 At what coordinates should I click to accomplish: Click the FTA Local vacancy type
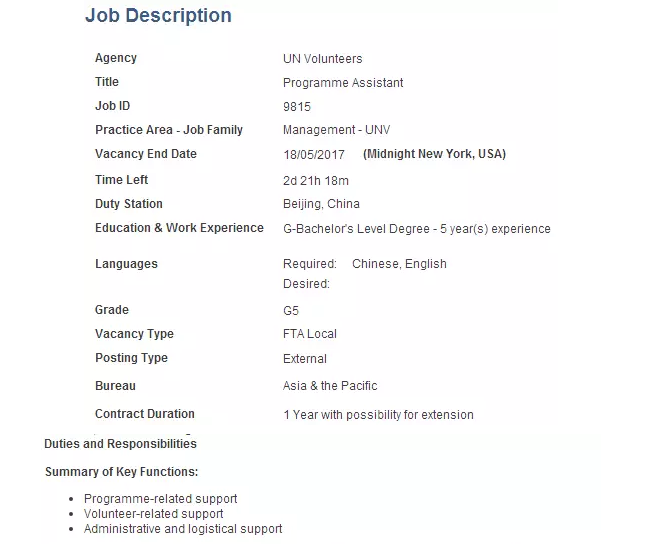pyautogui.click(x=310, y=334)
